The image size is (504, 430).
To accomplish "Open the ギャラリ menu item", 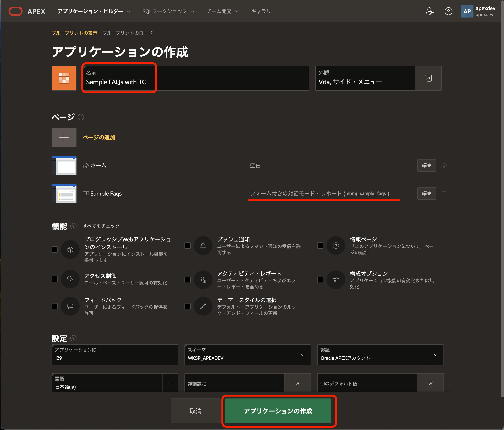I will 261,11.
